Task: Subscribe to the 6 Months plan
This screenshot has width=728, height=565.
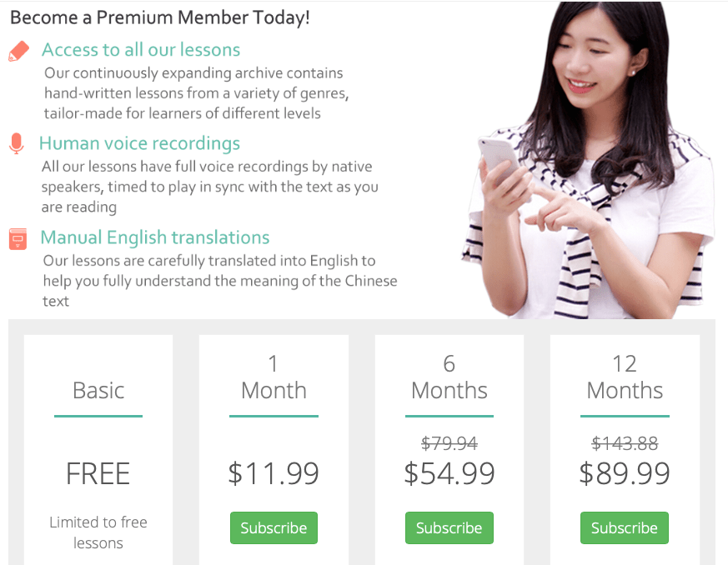Action: (449, 527)
